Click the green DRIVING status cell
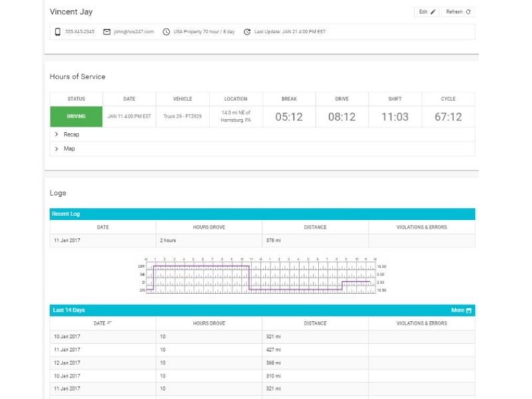This screenshot has width=532, height=399. coord(76,116)
